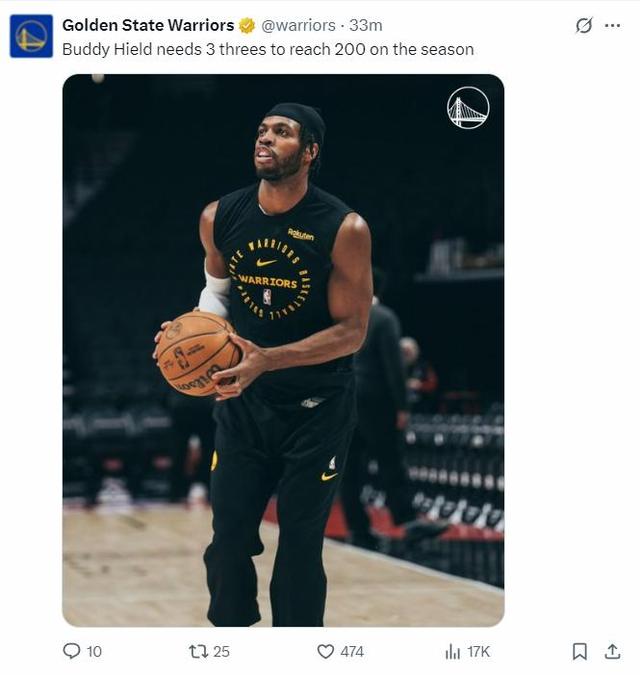Viewport: 640px width, 675px height.
Task: Click the repost count of 25
Action: coord(221,651)
